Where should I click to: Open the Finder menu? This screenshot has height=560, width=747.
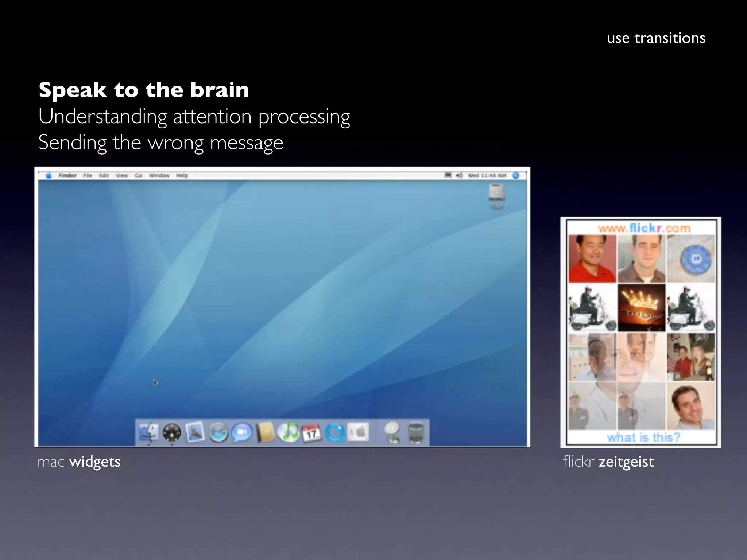(x=67, y=175)
